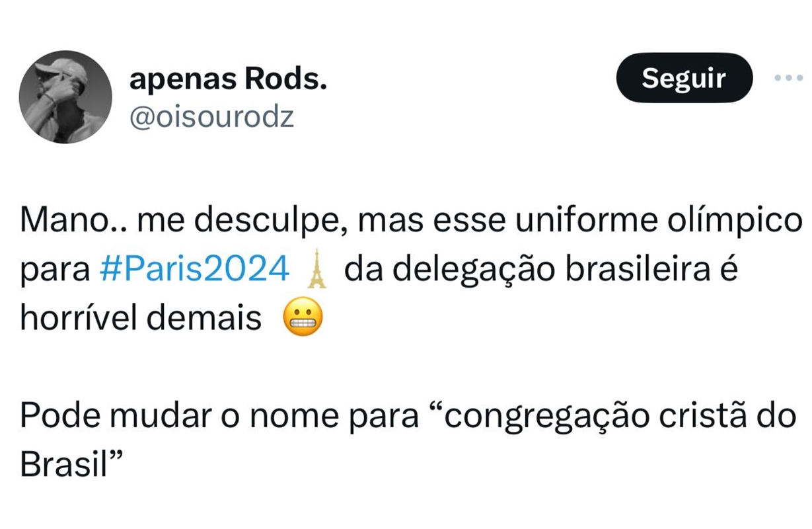Click the words "horrível demais"

click(x=141, y=319)
